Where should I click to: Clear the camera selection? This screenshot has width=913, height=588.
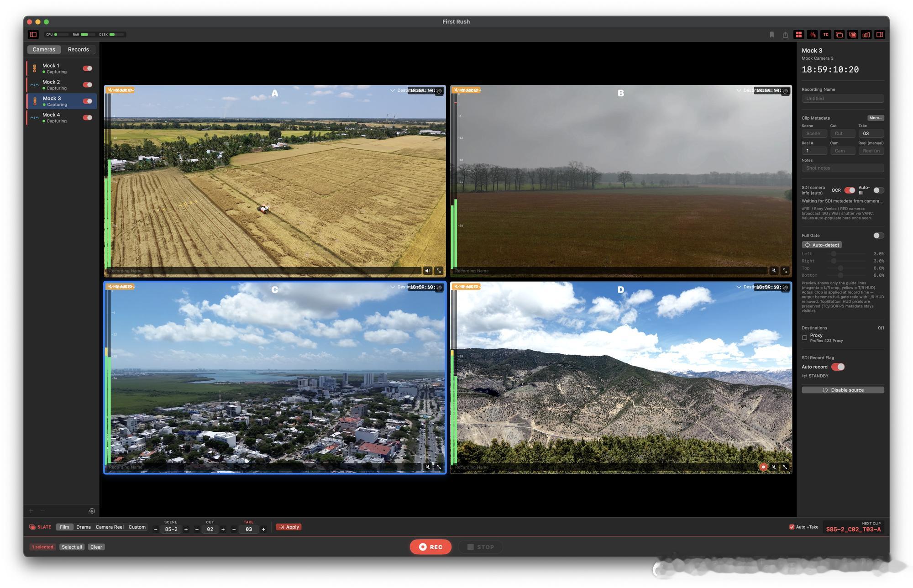(x=96, y=547)
